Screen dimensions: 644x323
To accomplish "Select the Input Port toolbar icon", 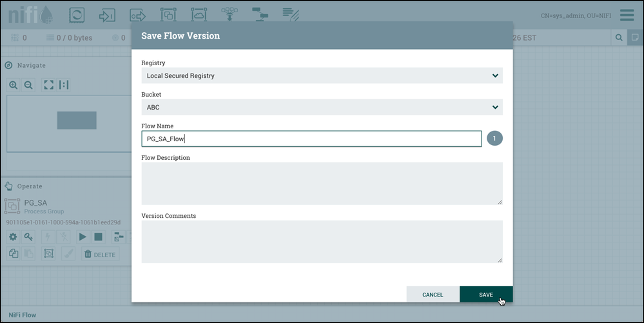I will pos(107,15).
